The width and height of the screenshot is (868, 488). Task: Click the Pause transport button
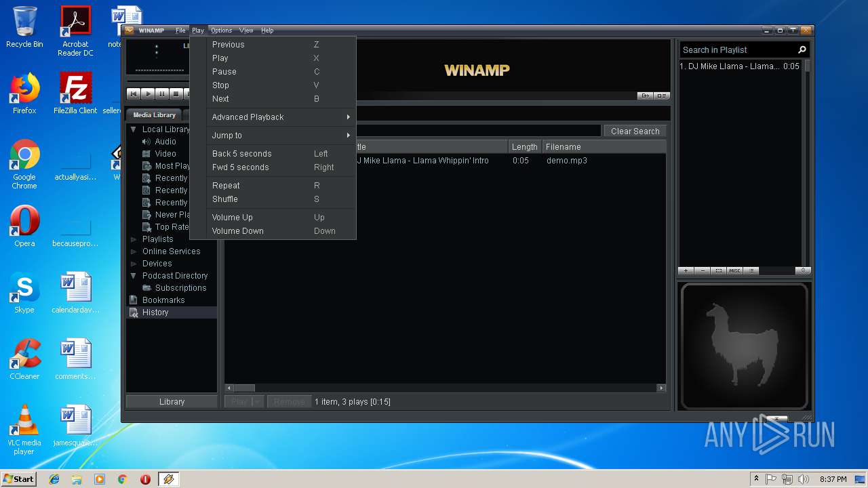tap(161, 94)
